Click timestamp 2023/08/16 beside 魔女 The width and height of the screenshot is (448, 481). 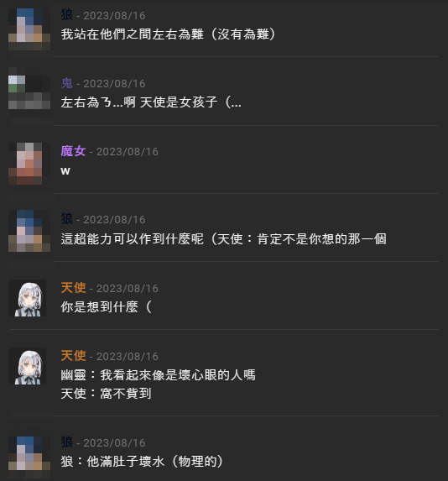click(x=128, y=152)
